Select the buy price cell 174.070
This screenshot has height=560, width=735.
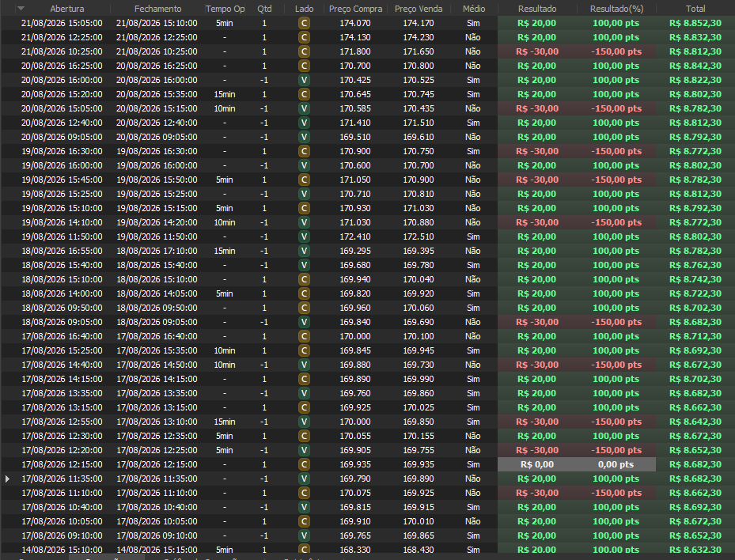pos(355,23)
